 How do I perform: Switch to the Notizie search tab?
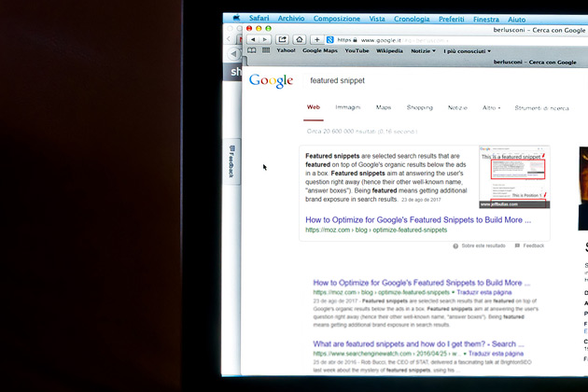click(457, 107)
